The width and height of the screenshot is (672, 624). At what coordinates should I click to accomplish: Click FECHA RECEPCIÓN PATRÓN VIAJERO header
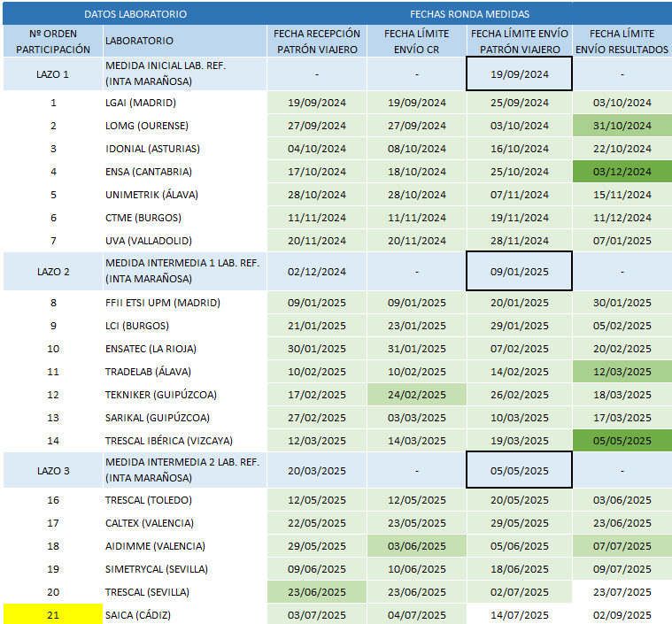tap(317, 41)
